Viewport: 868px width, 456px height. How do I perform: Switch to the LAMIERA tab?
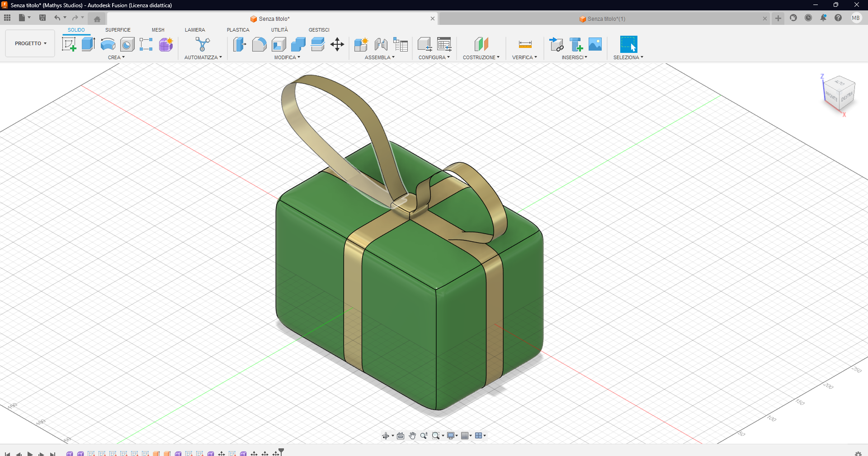[x=195, y=30]
